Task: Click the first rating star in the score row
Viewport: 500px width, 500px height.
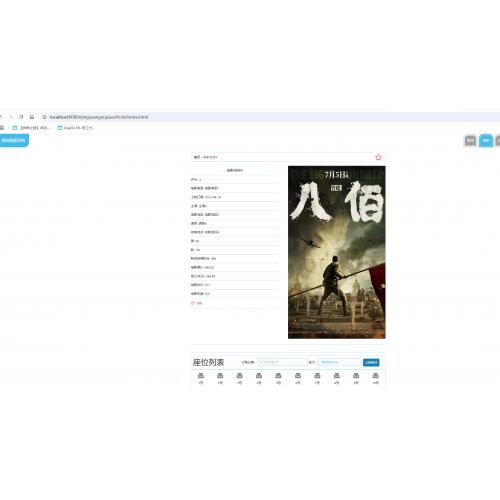Action: 200,180
